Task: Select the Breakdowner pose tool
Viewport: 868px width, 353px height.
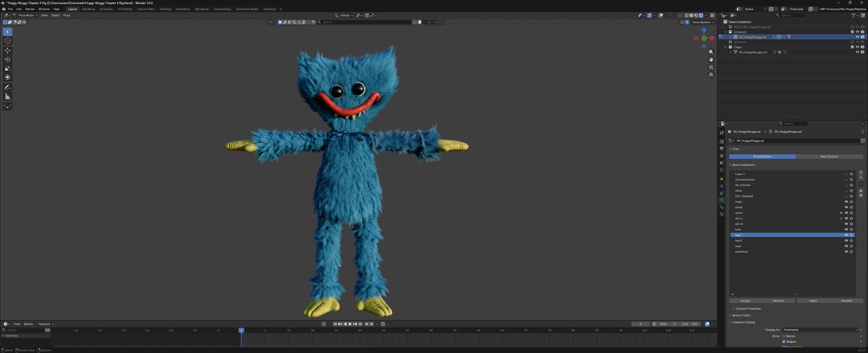Action: pos(8,106)
